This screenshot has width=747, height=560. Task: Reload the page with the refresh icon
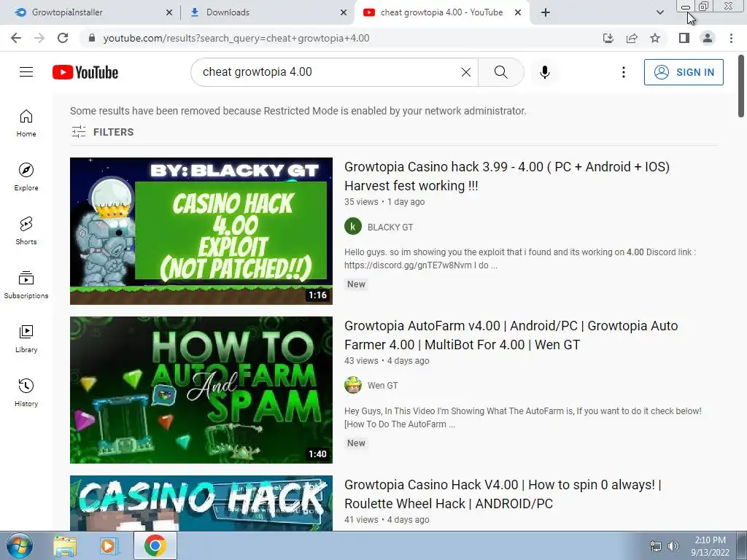(63, 38)
